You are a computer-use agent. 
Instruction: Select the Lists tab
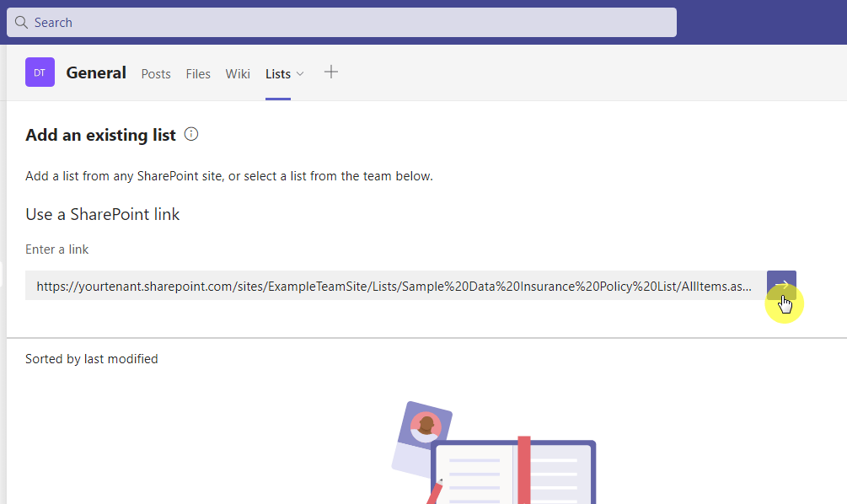277,74
